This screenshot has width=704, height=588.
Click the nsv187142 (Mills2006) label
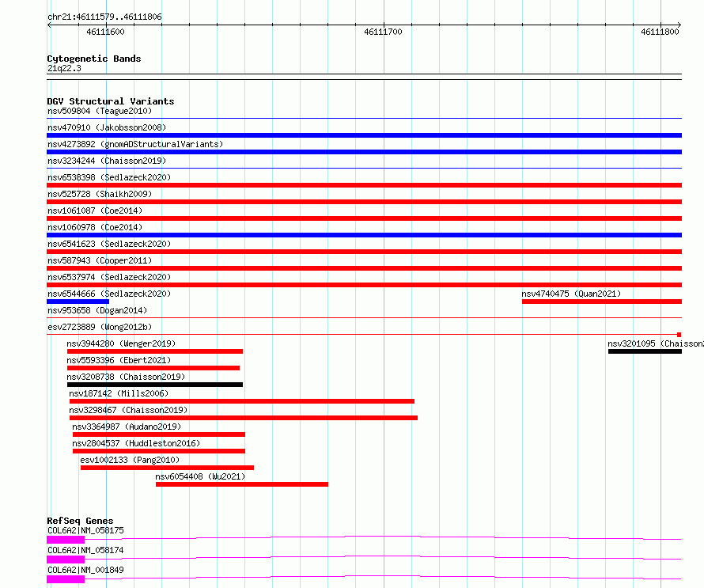[119, 393]
